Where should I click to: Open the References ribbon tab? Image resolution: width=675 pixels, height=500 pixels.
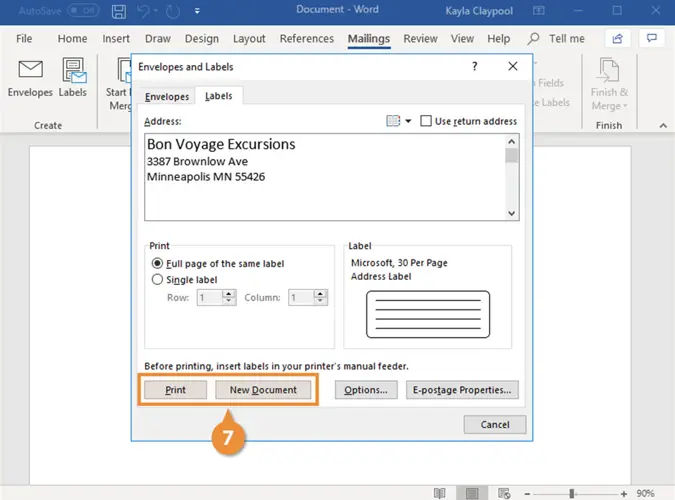click(307, 39)
